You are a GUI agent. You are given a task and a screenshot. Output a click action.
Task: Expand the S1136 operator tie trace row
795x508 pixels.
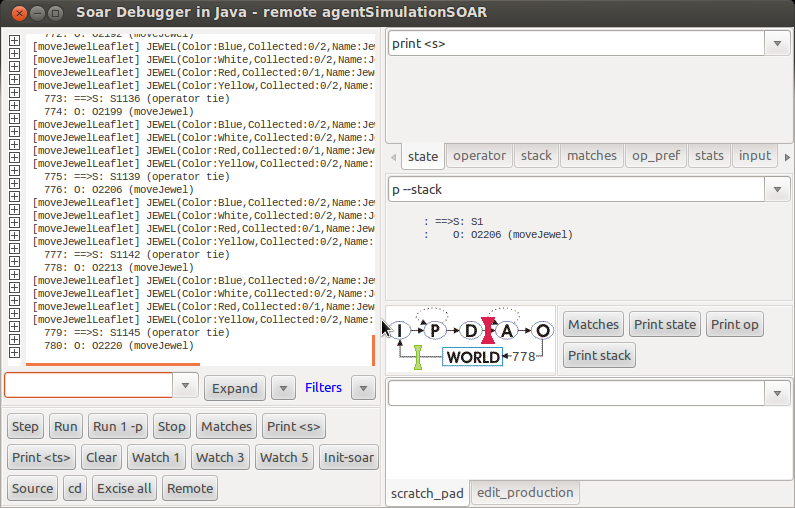pos(14,98)
